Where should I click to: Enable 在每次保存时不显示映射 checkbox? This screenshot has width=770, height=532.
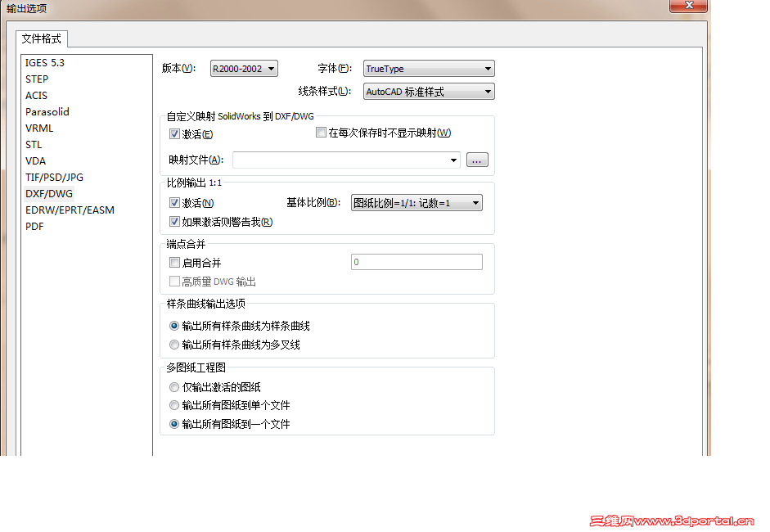[321, 132]
